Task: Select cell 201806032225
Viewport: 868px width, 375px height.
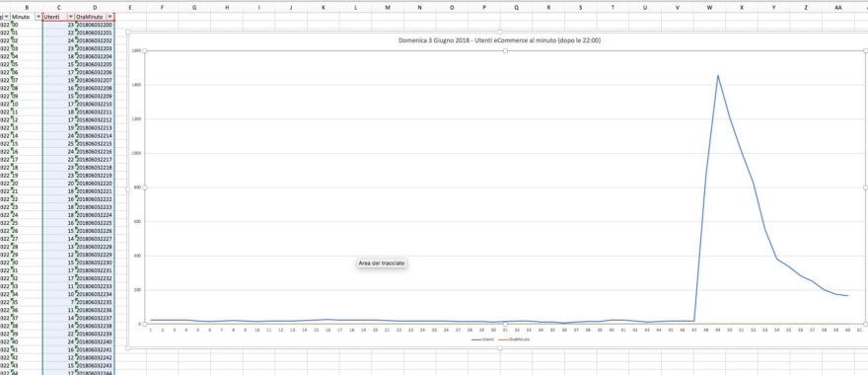Action: [95, 223]
